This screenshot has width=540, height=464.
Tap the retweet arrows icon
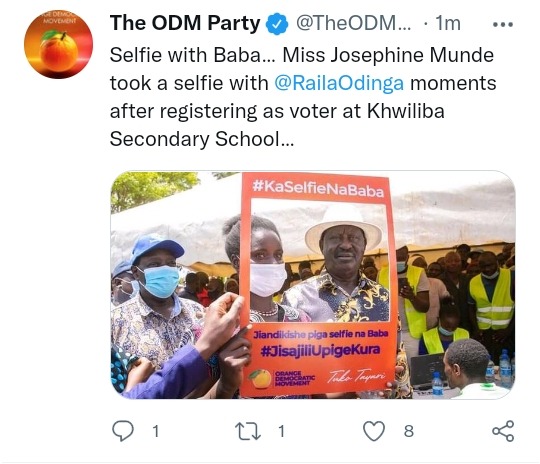pyautogui.click(x=248, y=432)
